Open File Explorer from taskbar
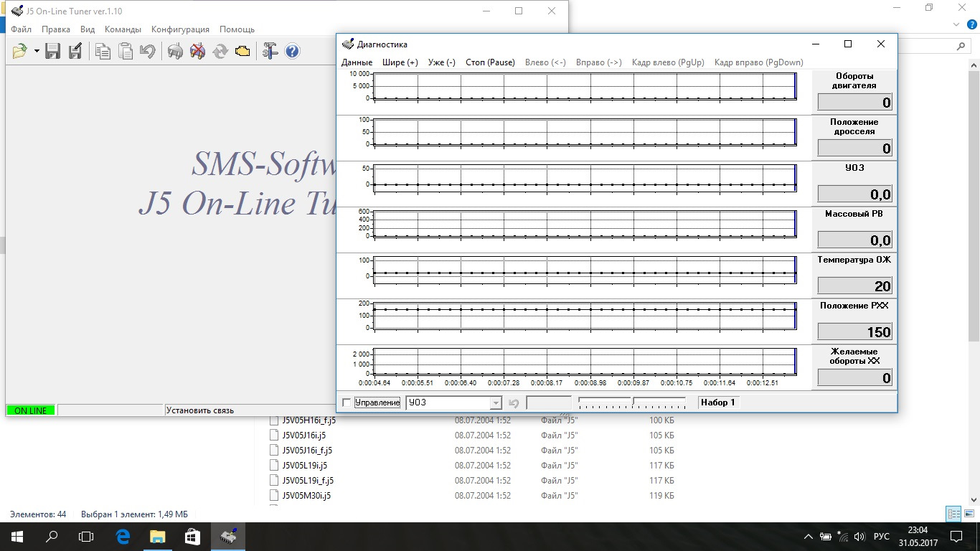980x551 pixels. [x=157, y=536]
